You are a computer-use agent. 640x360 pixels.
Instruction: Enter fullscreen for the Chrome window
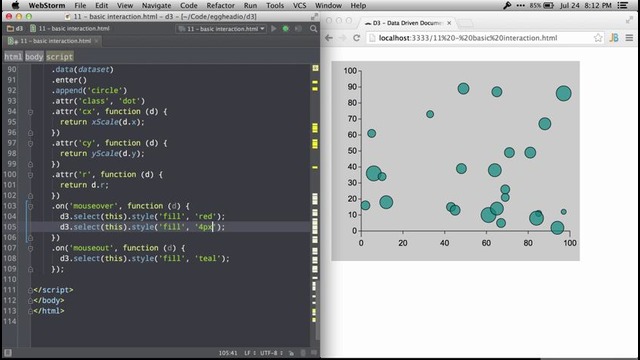[x=629, y=20]
